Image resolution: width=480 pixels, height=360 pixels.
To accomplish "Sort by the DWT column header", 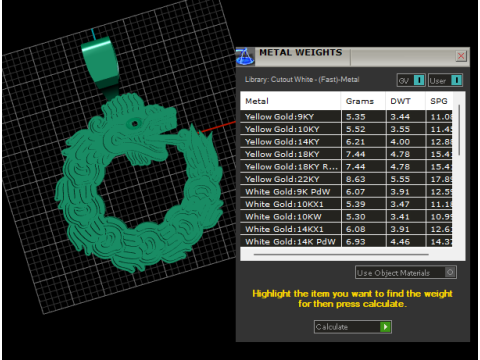I will 405,101.
